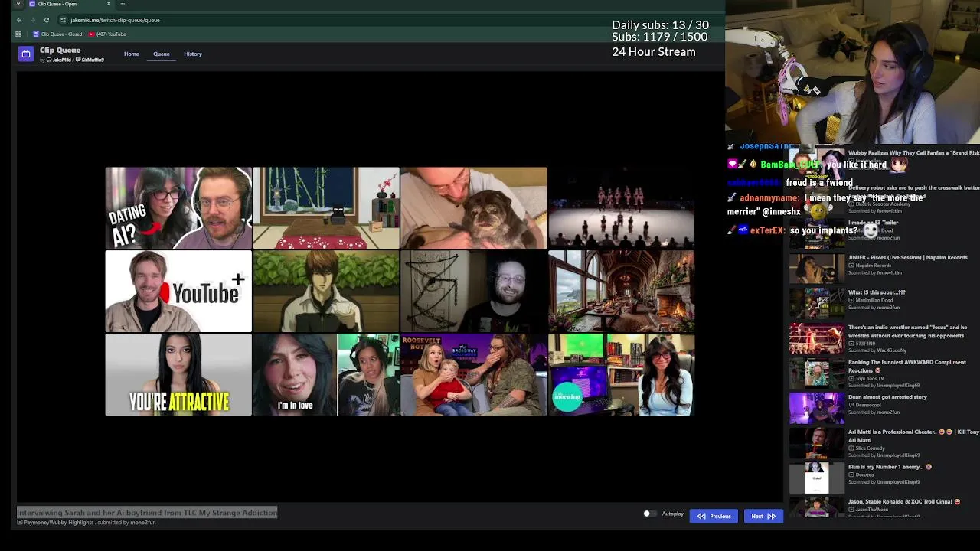Select the Roosevelt Hotel couch interview thumbnail
This screenshot has height=551, width=980.
pyautogui.click(x=474, y=375)
